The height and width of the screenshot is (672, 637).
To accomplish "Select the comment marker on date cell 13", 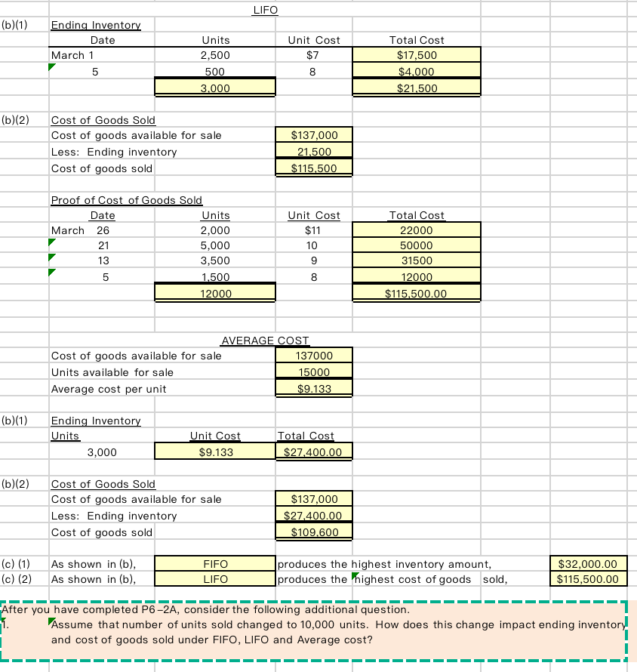I will (52, 257).
